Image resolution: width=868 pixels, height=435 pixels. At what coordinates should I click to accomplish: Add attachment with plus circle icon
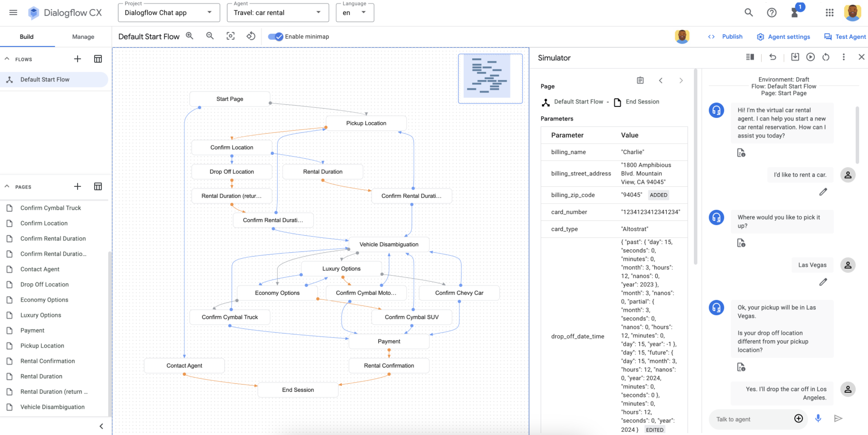tap(798, 419)
